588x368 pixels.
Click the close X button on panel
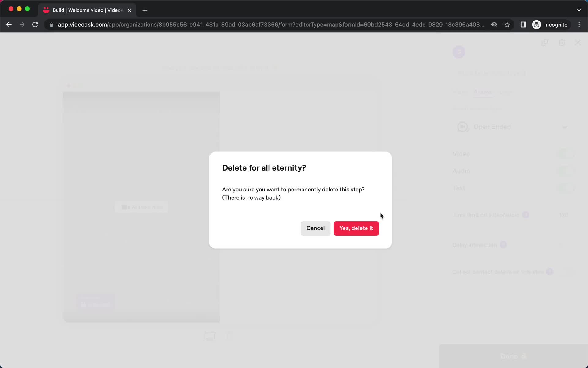coord(577,43)
